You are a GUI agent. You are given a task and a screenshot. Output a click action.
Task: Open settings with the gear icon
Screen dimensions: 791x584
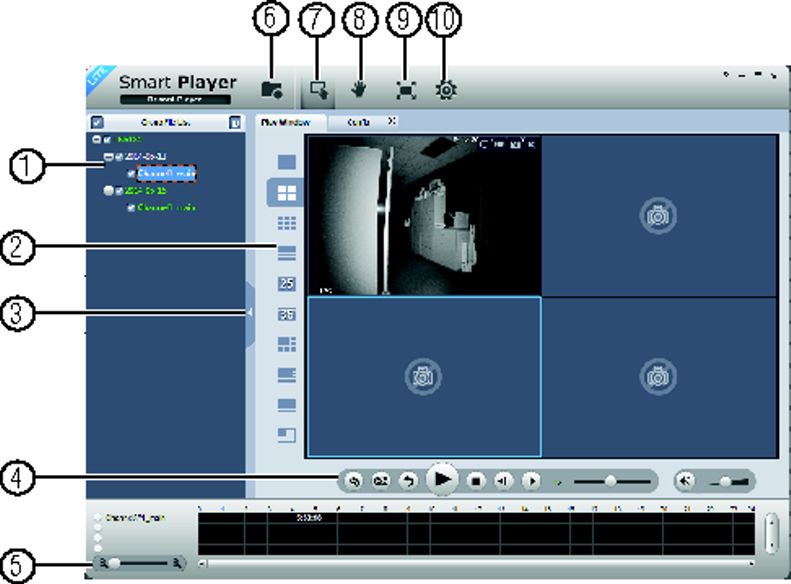[x=446, y=90]
